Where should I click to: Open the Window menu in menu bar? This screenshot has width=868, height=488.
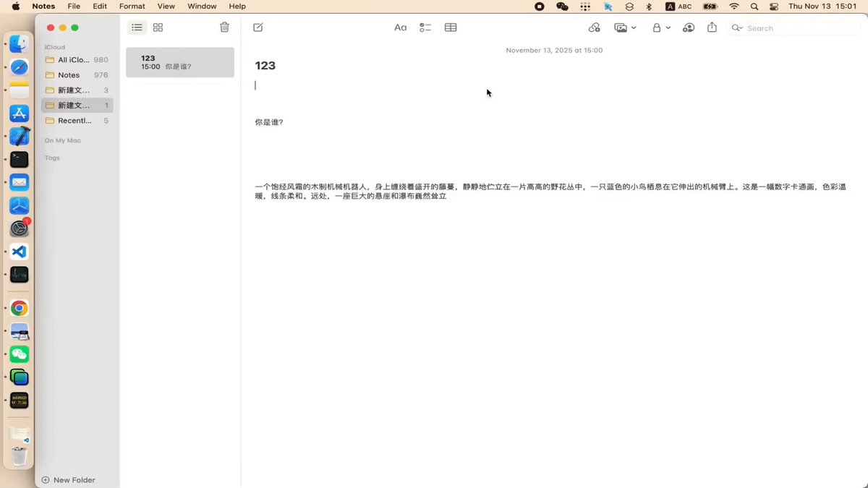pos(202,6)
